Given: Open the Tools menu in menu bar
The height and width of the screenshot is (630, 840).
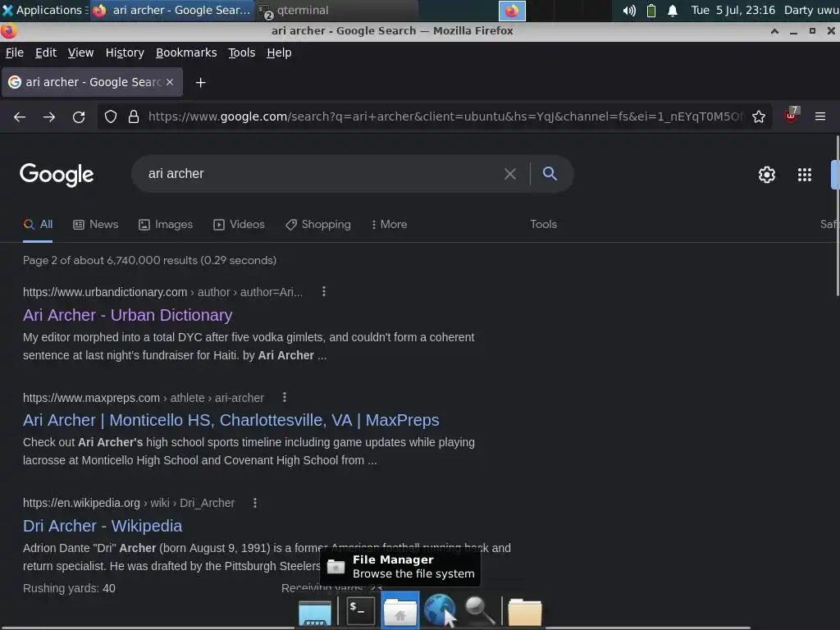Looking at the screenshot, I should point(242,52).
